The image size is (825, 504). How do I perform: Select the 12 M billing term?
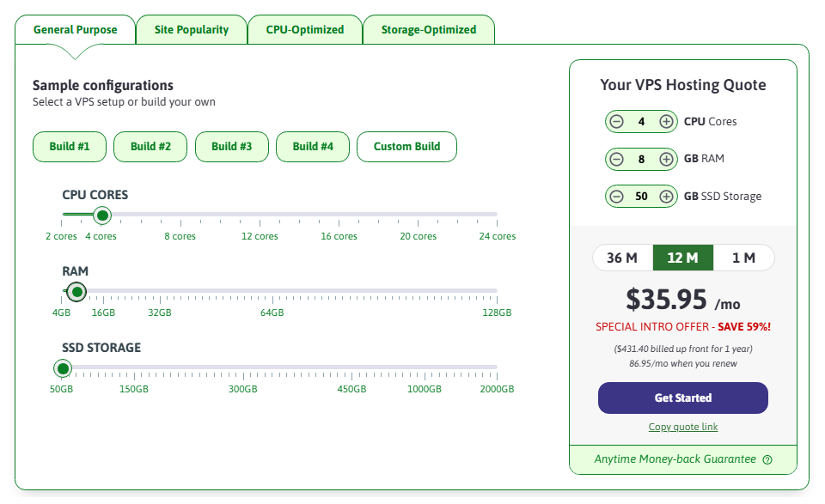683,257
